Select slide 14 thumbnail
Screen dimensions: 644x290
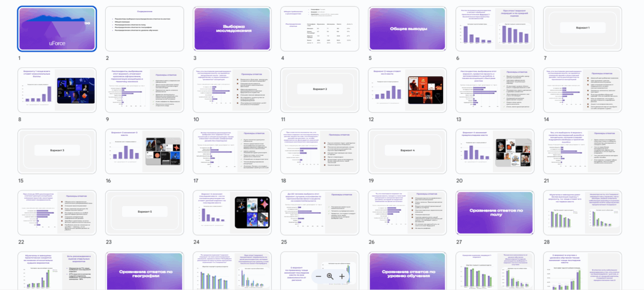tap(583, 90)
